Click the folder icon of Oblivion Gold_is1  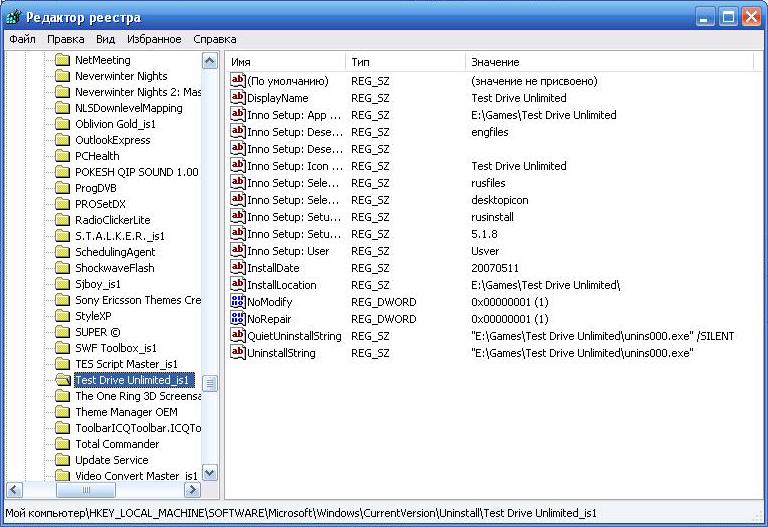pyautogui.click(x=63, y=124)
